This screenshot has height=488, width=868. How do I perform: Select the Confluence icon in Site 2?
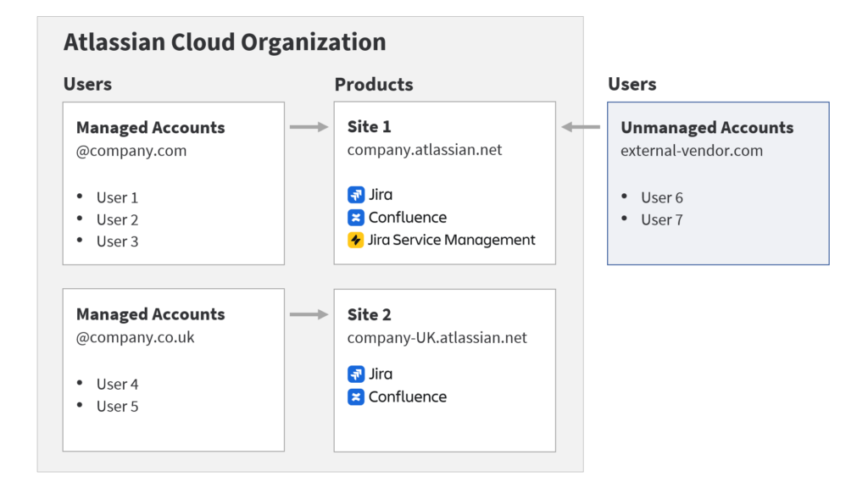pyautogui.click(x=356, y=396)
